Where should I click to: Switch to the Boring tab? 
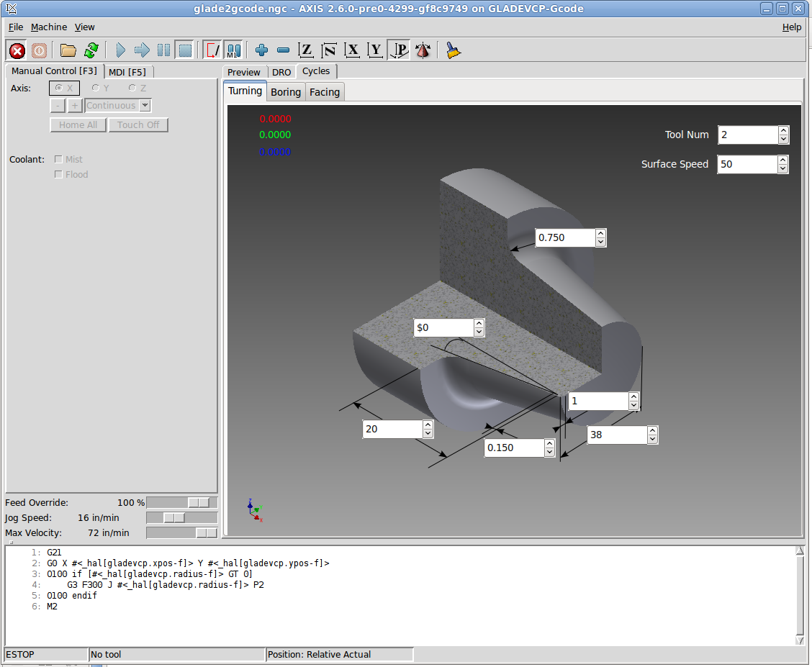click(x=286, y=92)
